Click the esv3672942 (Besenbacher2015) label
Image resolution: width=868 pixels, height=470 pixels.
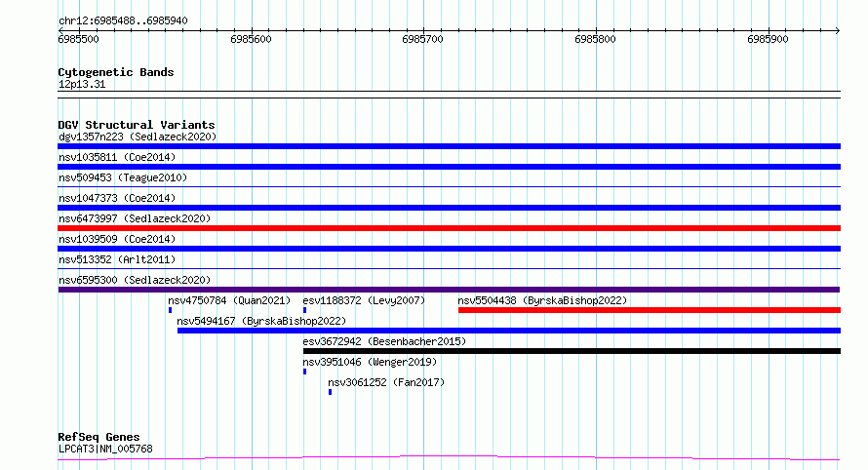pyautogui.click(x=384, y=341)
